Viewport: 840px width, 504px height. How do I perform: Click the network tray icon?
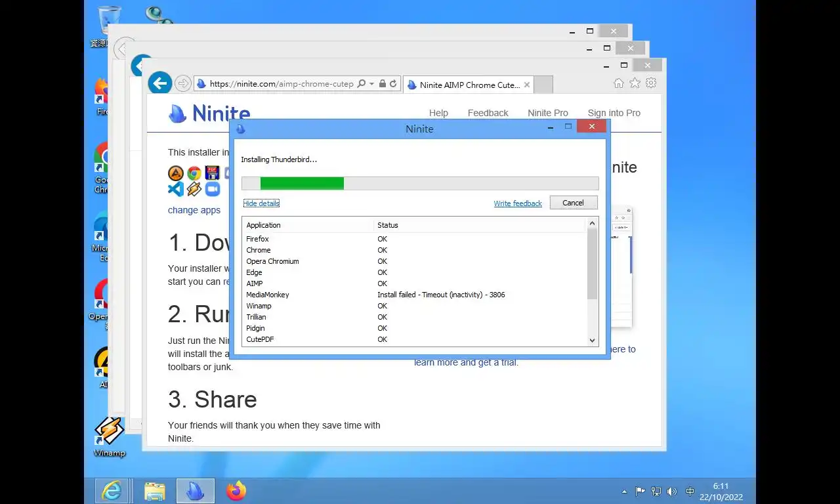click(x=656, y=491)
